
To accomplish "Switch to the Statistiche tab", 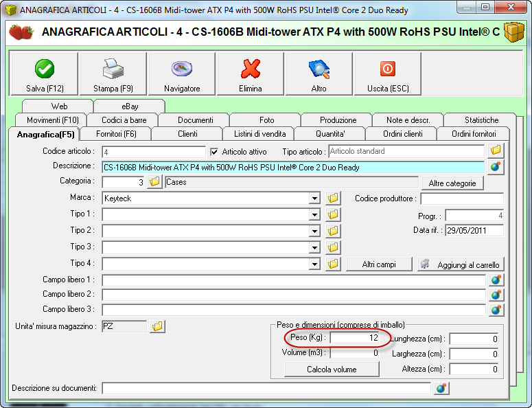I will click(x=481, y=120).
